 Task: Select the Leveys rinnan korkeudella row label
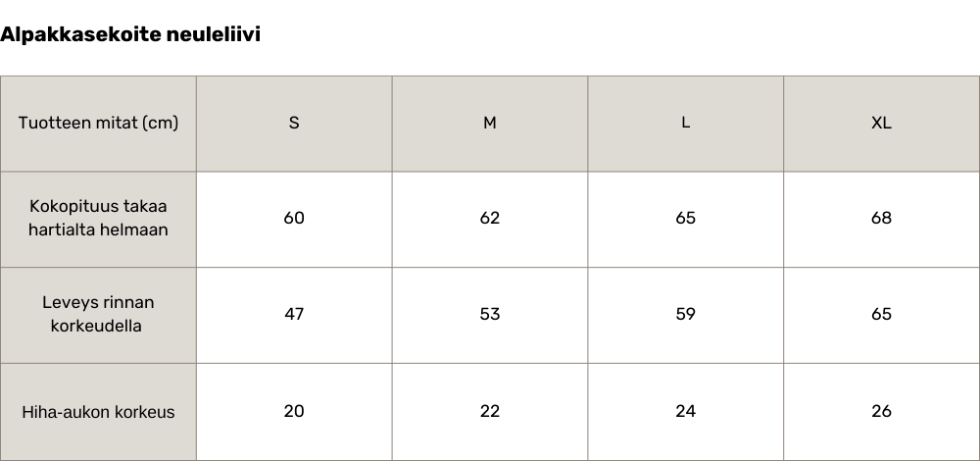tap(98, 314)
